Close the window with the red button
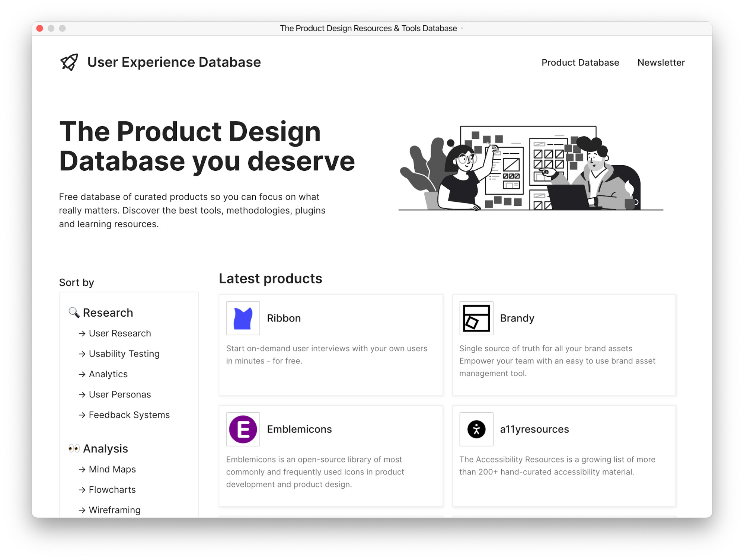Viewport: 744px width, 560px height. tap(40, 28)
